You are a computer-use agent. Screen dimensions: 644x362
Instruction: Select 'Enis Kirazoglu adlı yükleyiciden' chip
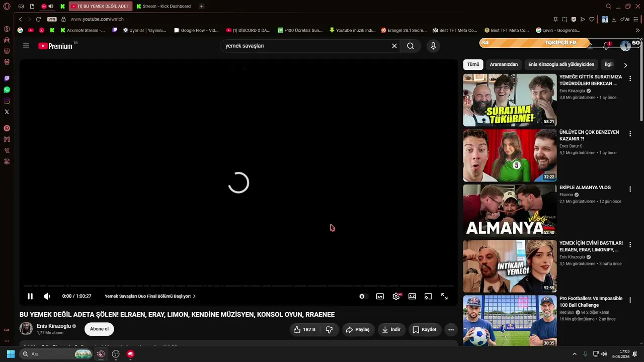point(561,64)
